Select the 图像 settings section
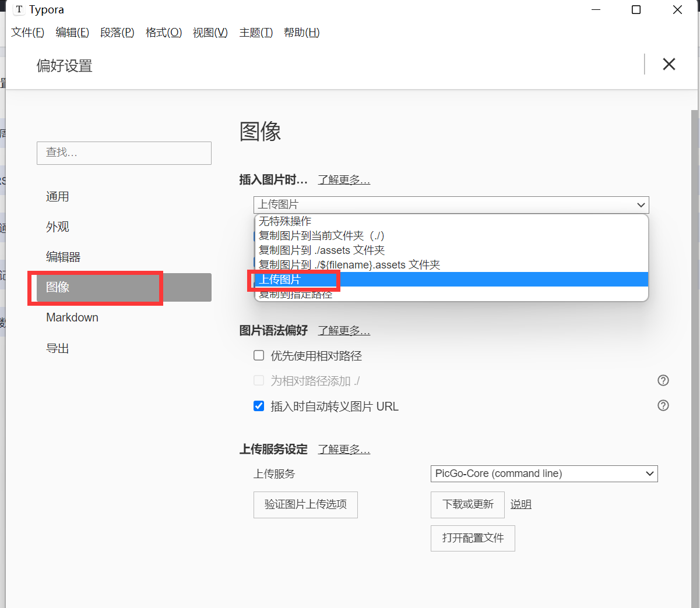This screenshot has height=608, width=700. pyautogui.click(x=124, y=287)
